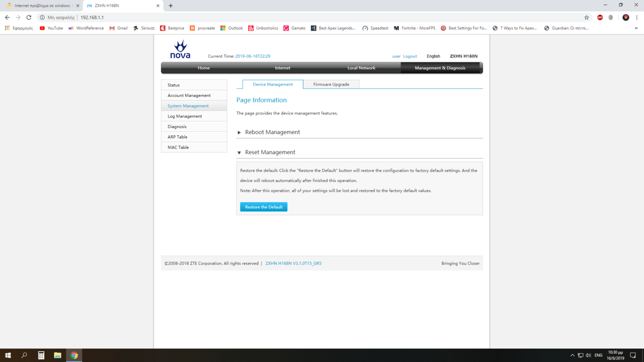Click the Chrome taskbar icon
Viewport: 644px width, 362px height.
(74, 355)
